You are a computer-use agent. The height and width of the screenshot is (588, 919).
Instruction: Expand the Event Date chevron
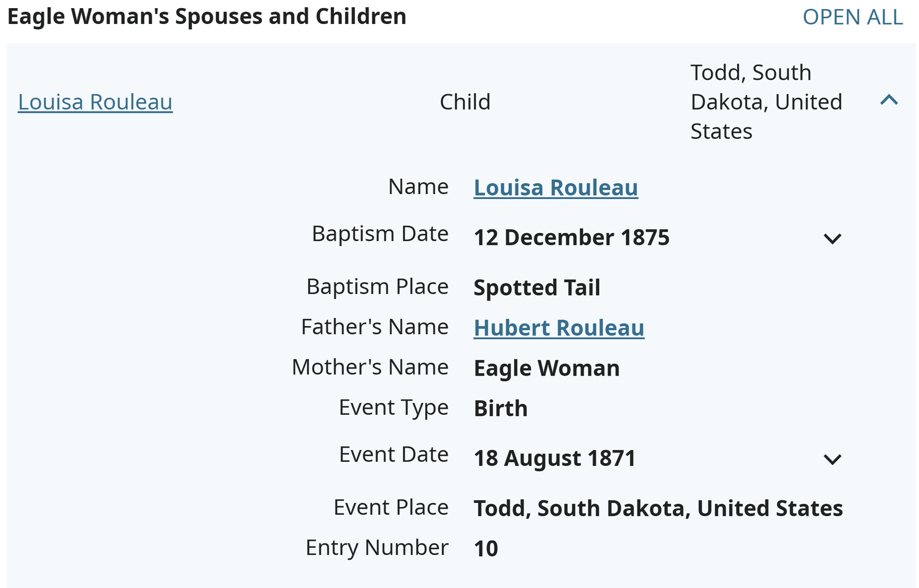click(832, 459)
